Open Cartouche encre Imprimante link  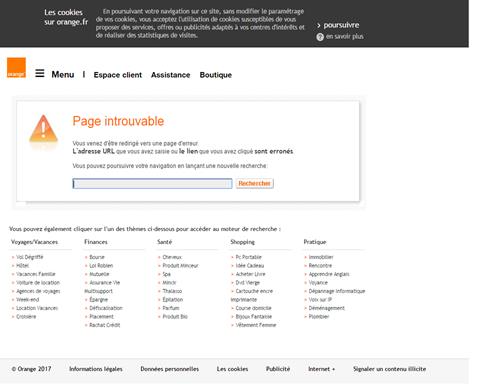click(252, 295)
